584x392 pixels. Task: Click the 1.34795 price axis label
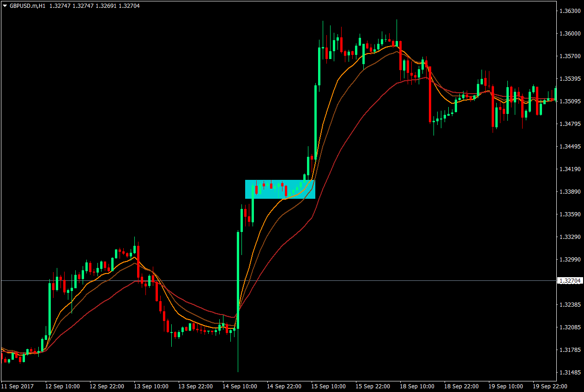point(569,124)
